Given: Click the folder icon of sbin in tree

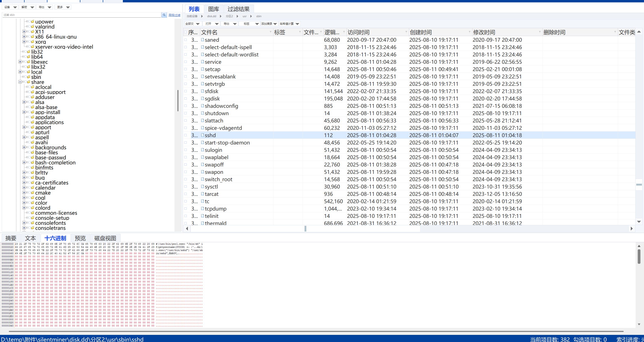Looking at the screenshot, I should pyautogui.click(x=29, y=77).
